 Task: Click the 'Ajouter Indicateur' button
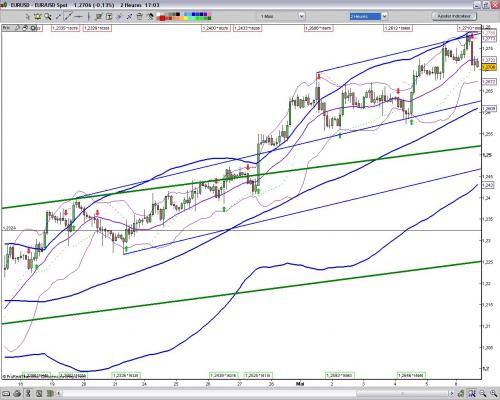(x=454, y=16)
